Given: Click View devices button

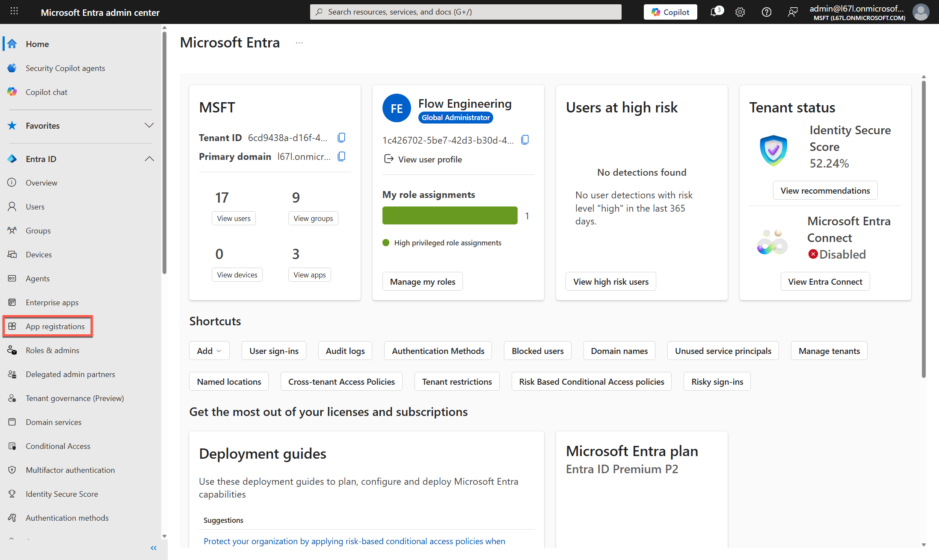Looking at the screenshot, I should tap(237, 274).
